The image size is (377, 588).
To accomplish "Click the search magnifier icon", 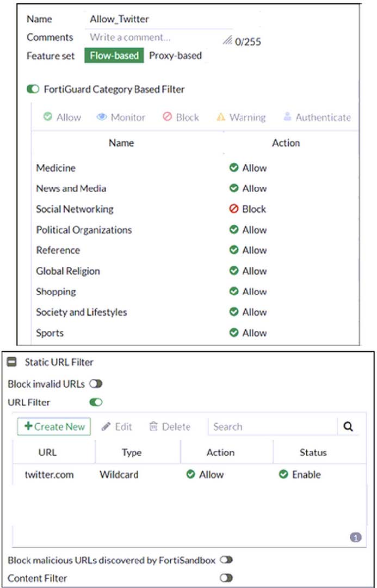I will pyautogui.click(x=349, y=427).
